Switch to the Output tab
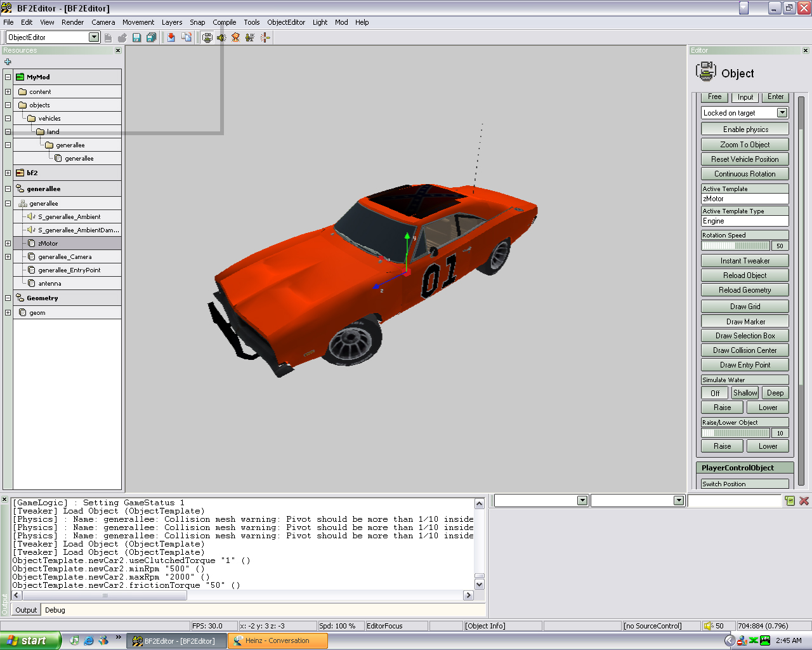Viewport: 812px width, 650px height. (x=26, y=610)
